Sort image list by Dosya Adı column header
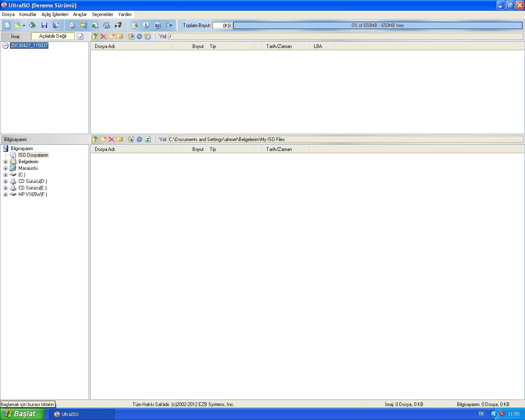525x420 pixels. coord(132,46)
